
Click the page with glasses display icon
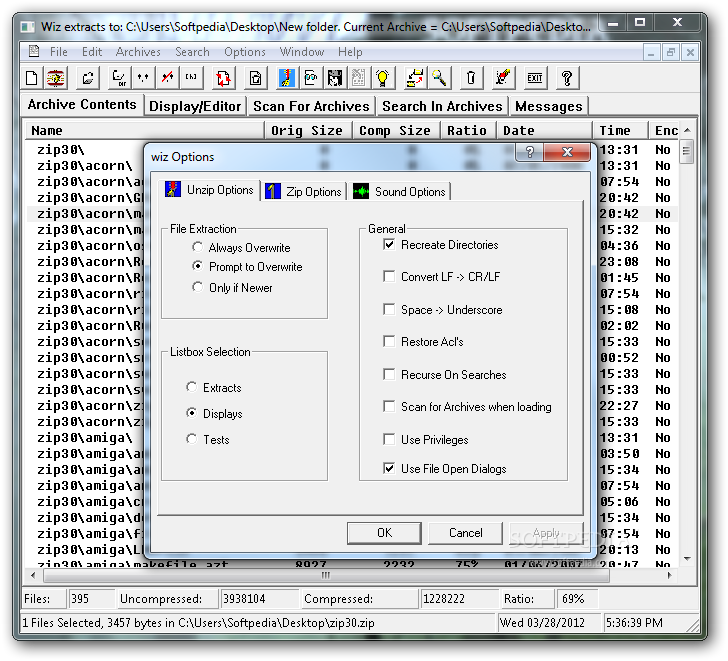pos(312,78)
